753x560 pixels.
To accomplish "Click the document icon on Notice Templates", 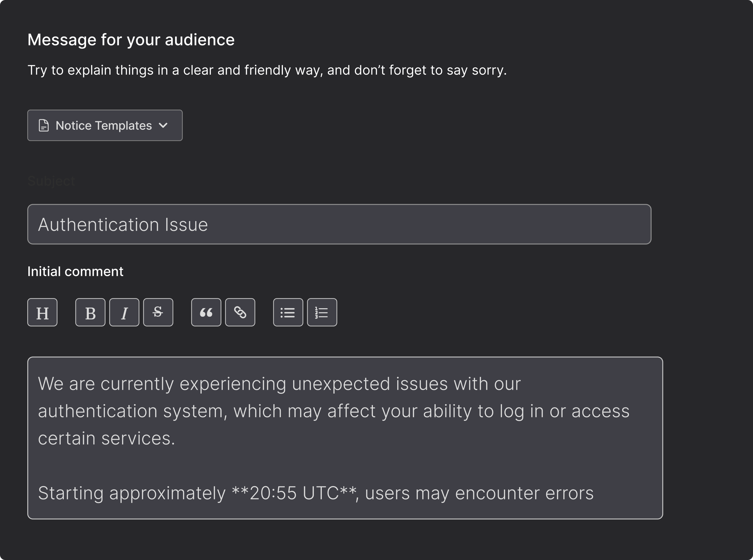I will (43, 125).
